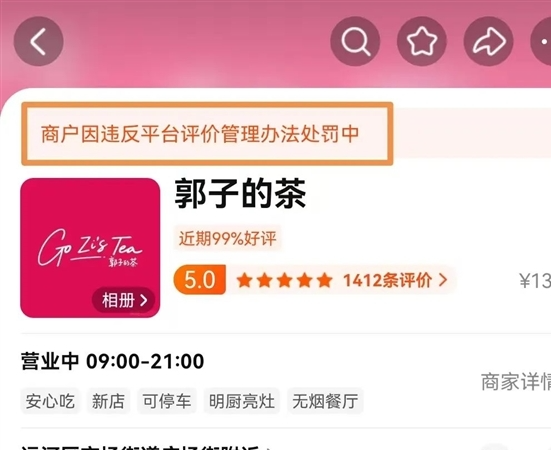Click the five orange rating stars

point(284,280)
